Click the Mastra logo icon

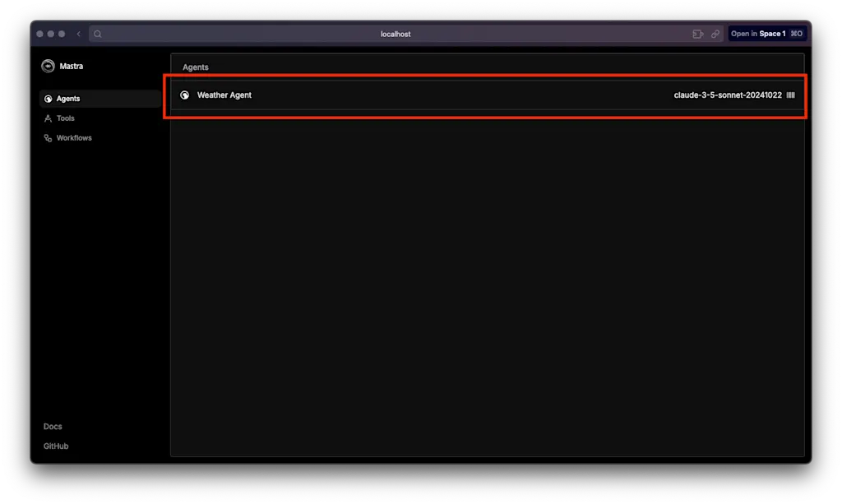pyautogui.click(x=48, y=66)
